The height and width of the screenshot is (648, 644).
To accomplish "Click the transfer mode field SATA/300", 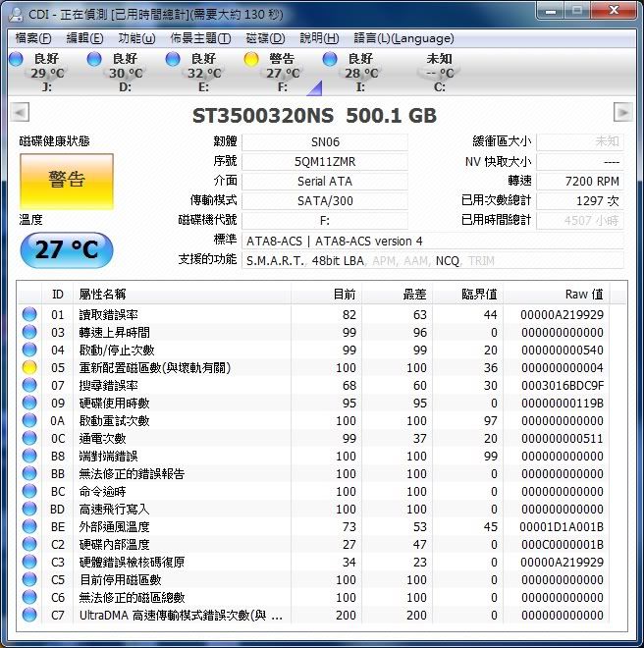I will [325, 201].
